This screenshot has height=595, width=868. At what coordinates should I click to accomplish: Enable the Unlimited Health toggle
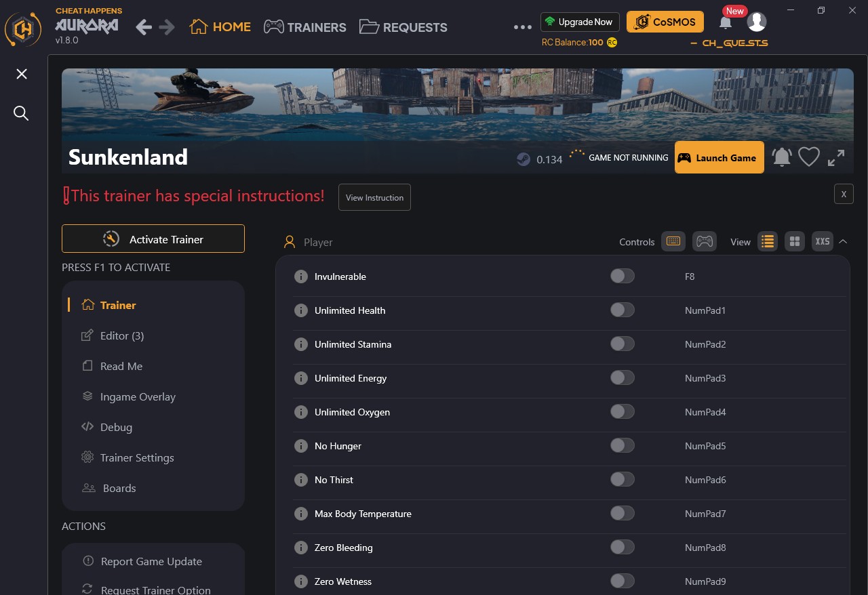tap(622, 310)
